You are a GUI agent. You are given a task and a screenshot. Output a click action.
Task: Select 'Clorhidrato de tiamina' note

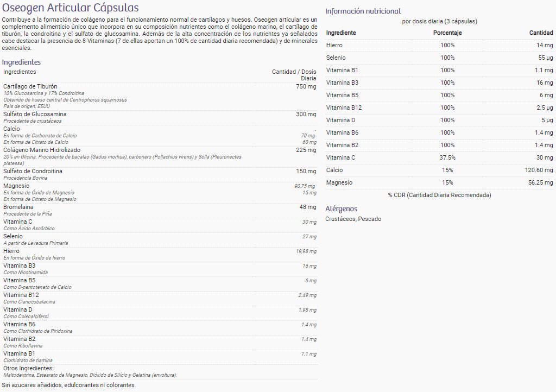pos(28,361)
